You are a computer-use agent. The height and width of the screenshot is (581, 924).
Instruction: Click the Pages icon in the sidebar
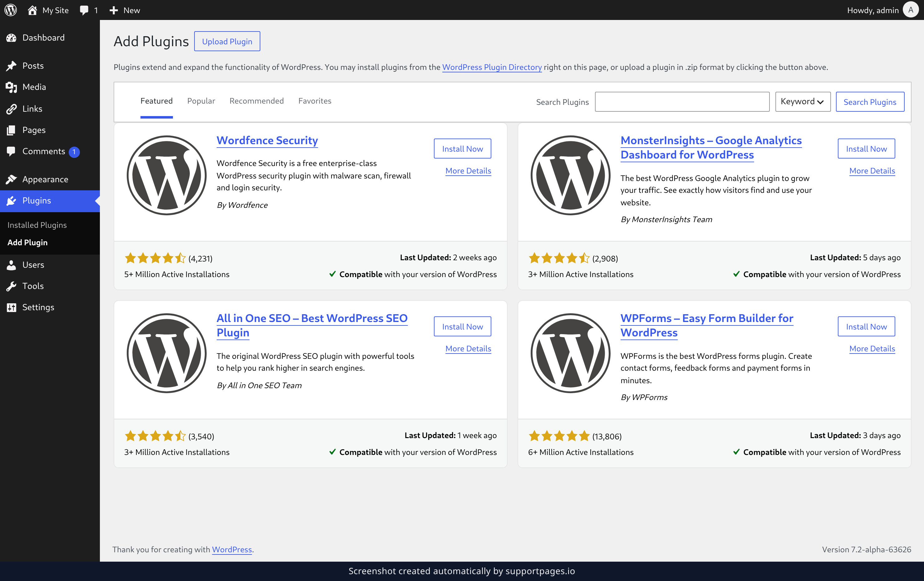tap(12, 130)
